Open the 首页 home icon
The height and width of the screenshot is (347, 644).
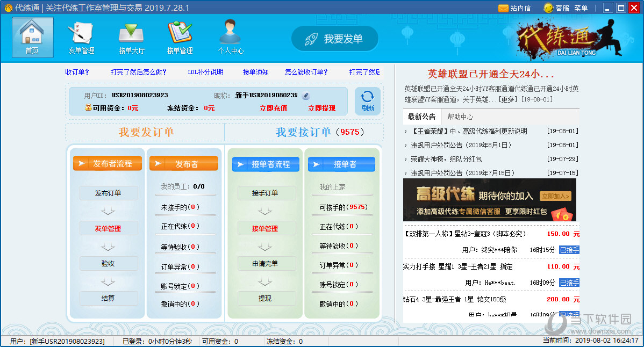tap(32, 37)
